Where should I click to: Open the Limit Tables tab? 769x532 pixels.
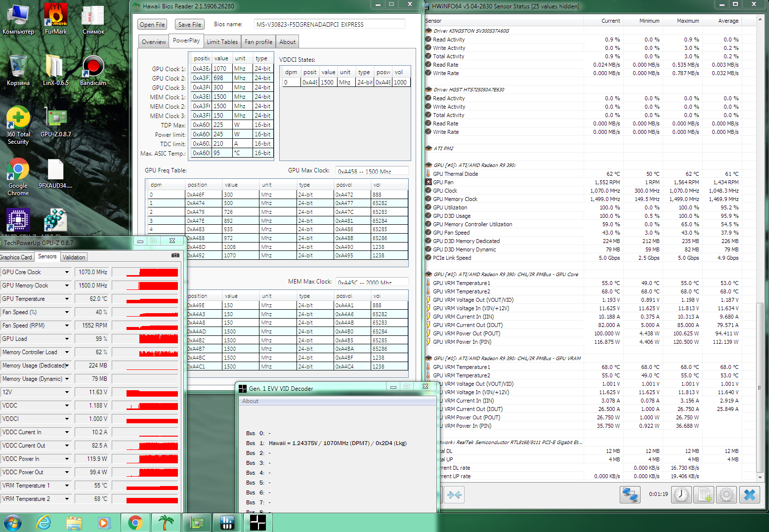(222, 42)
